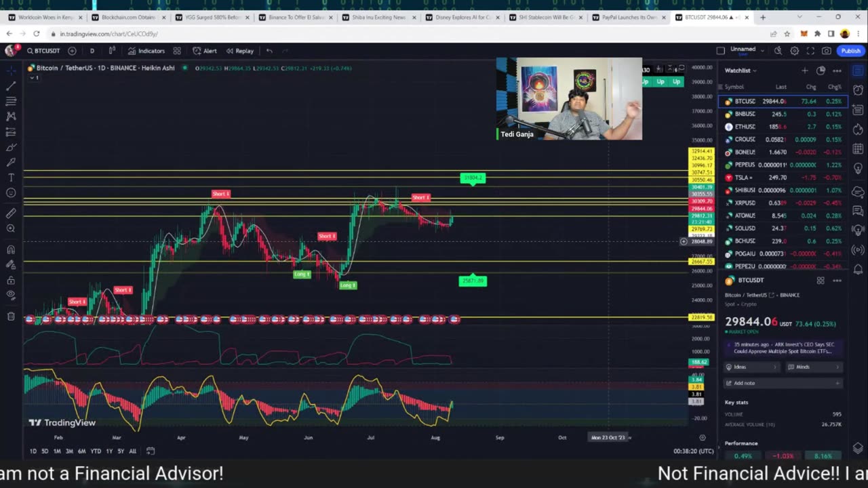The width and height of the screenshot is (868, 488).
Task: Select XRPUSD row in the watchlist
Action: pyautogui.click(x=783, y=203)
